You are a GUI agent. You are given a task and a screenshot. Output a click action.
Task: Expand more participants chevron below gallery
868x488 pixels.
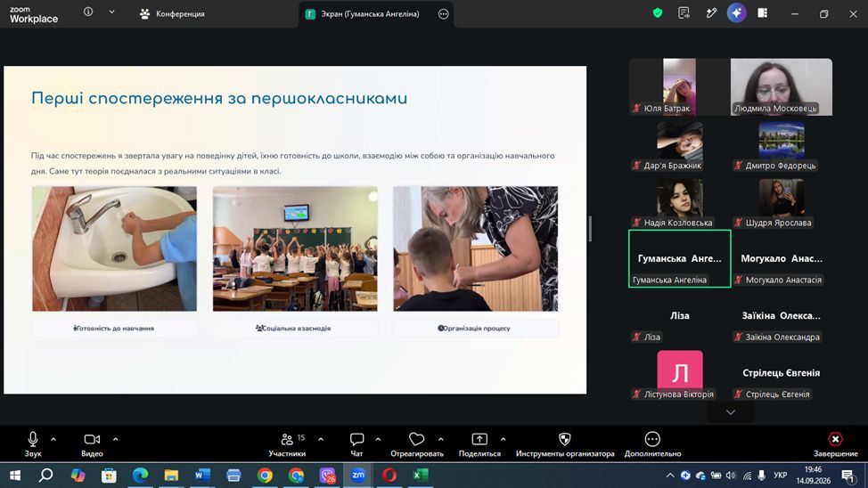click(731, 412)
